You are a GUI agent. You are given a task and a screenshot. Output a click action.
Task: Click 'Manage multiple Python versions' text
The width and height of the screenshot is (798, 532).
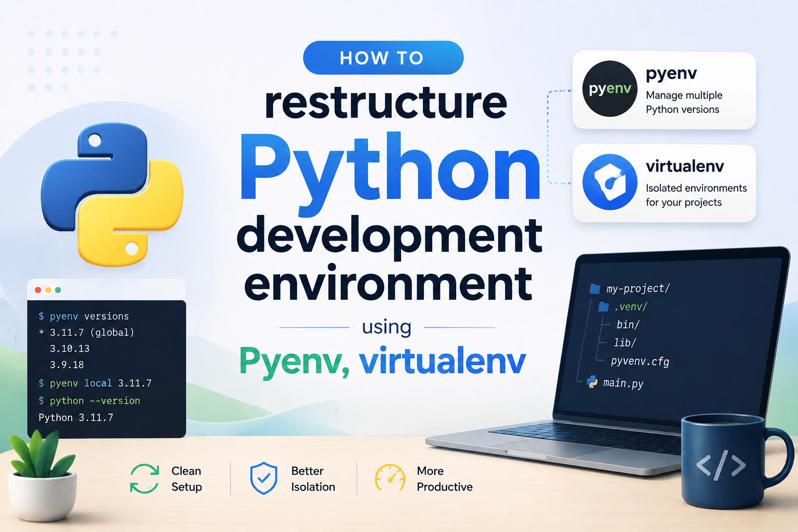click(684, 102)
